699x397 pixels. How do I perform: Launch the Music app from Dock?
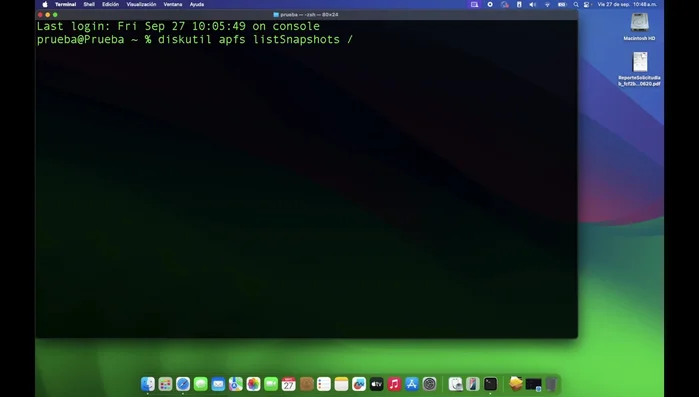tap(394, 384)
